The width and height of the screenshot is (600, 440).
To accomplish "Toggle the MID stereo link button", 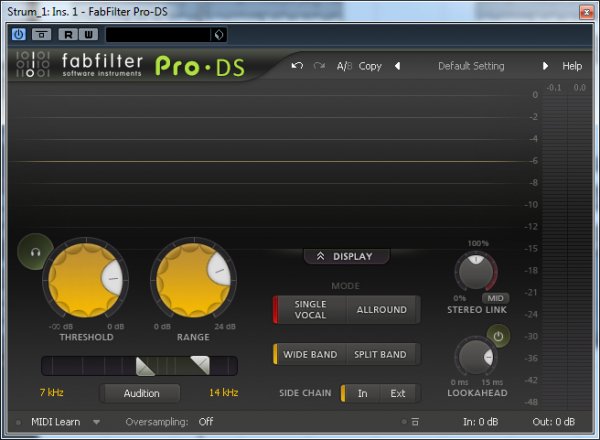I will pos(495,298).
